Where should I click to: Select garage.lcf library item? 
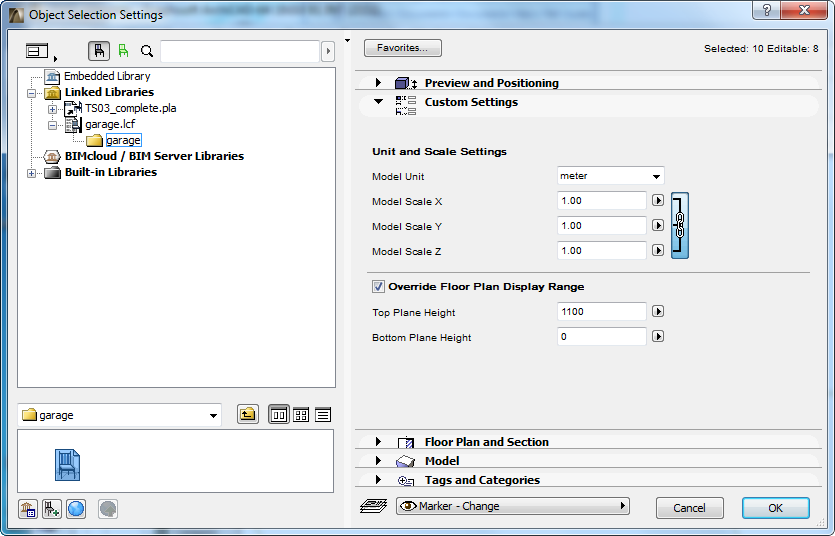pos(110,124)
